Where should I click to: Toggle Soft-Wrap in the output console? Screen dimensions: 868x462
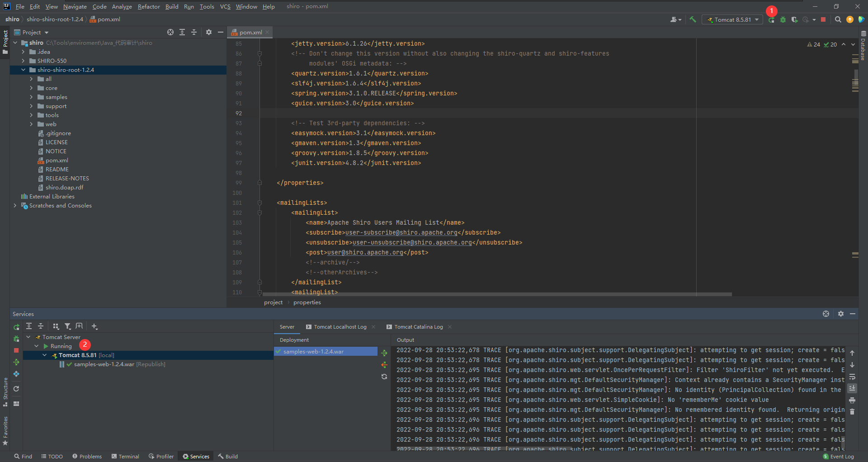point(852,377)
